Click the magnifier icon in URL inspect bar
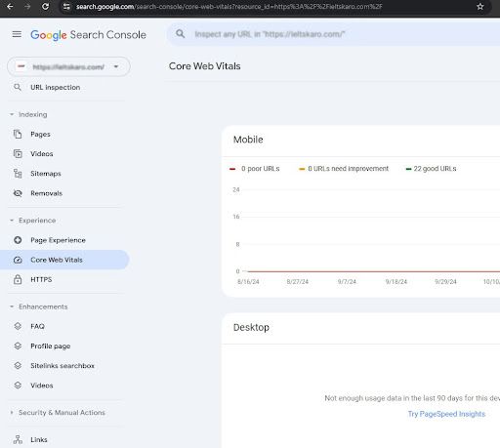500x448 pixels. (x=181, y=34)
